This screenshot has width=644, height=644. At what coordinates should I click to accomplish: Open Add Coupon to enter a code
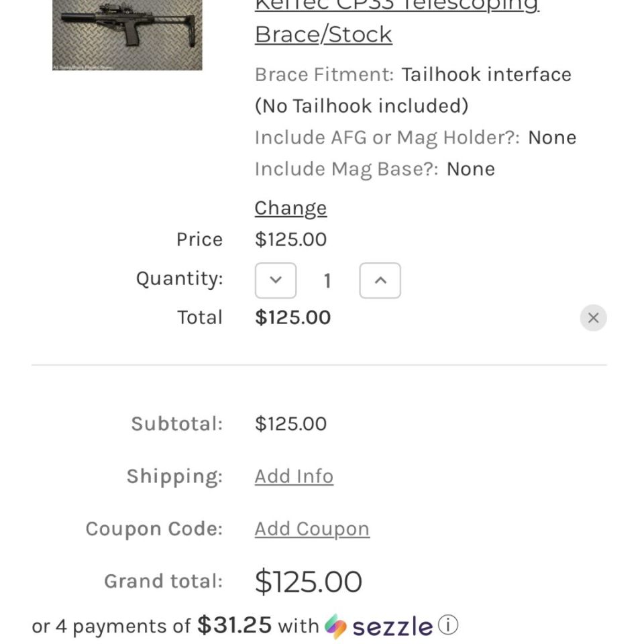pos(311,529)
